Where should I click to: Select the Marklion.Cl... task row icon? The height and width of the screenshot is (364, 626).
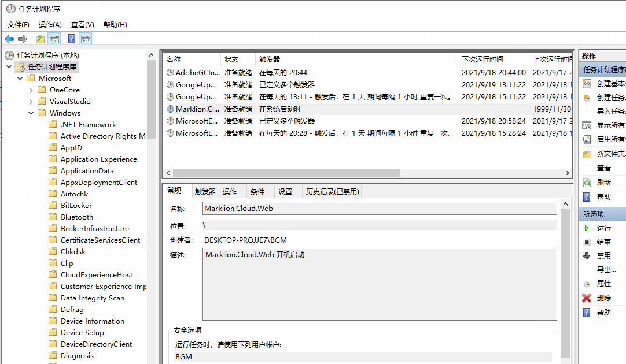click(x=170, y=109)
